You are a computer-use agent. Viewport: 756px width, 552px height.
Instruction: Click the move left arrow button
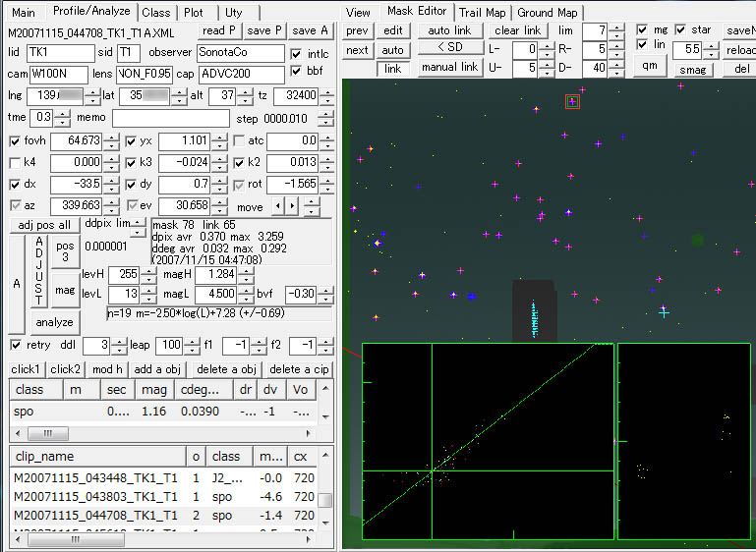point(278,205)
